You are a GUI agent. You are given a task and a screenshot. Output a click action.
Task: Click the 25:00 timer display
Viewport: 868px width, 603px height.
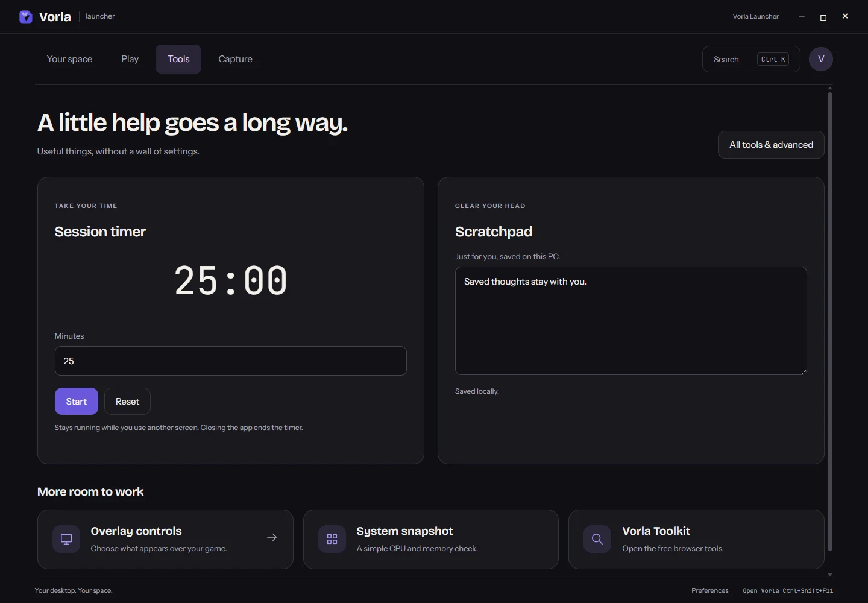(231, 280)
